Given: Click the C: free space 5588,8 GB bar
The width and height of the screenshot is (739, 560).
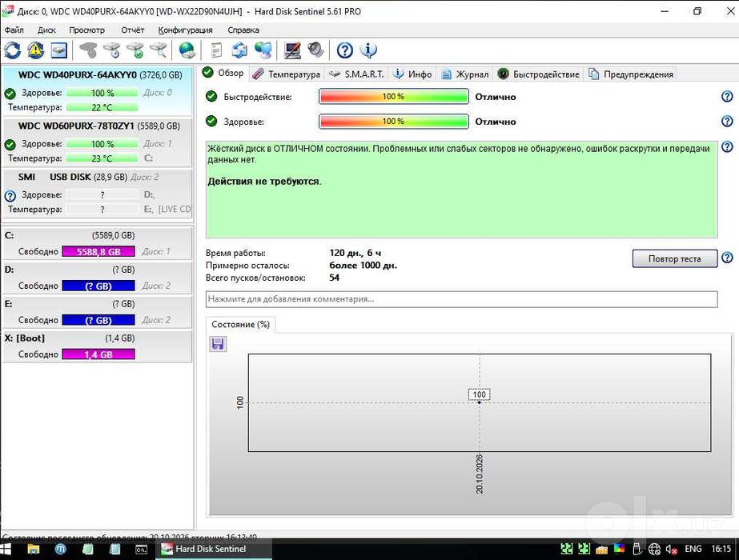Looking at the screenshot, I should click(98, 251).
